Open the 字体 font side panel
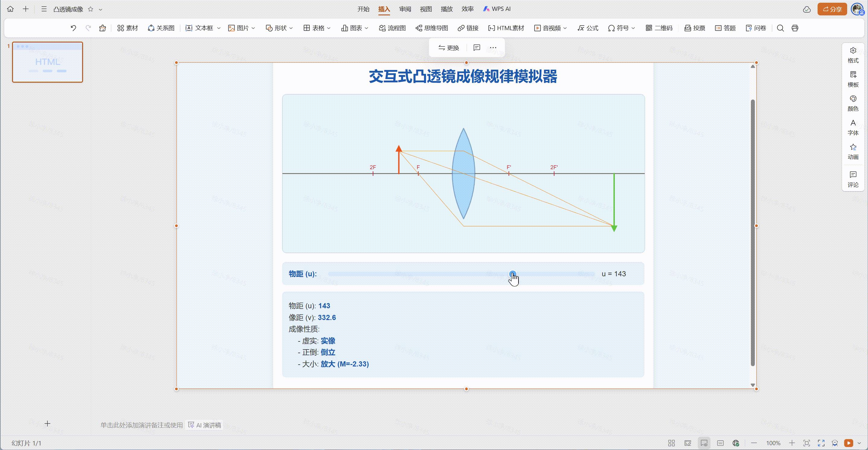The height and width of the screenshot is (450, 868). tap(853, 128)
